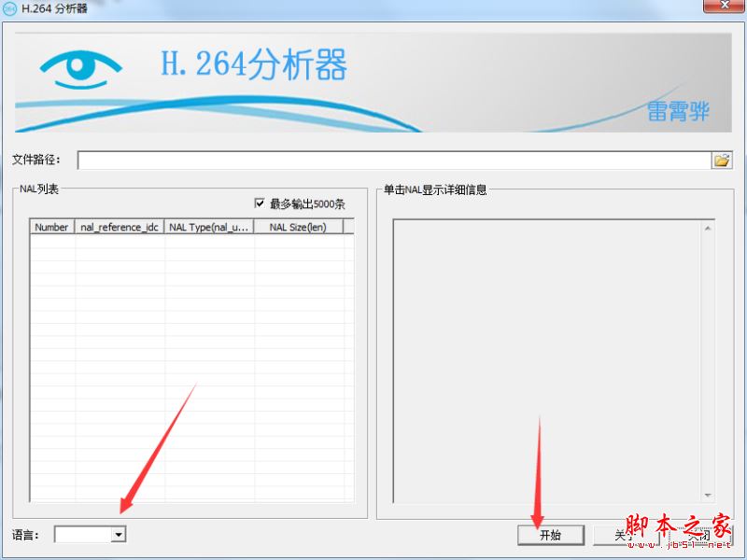Image resolution: width=747 pixels, height=560 pixels.
Task: Close the H.264 analyzer window
Action: tap(725, 6)
